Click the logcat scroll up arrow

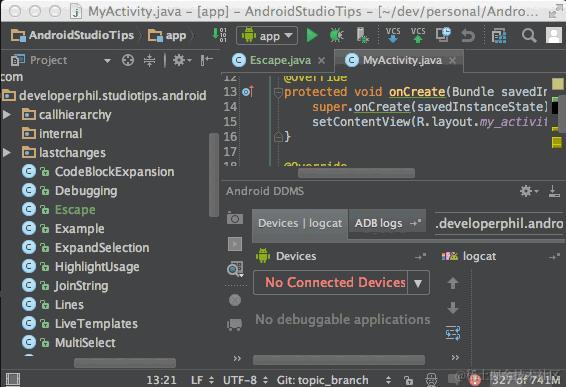453,283
